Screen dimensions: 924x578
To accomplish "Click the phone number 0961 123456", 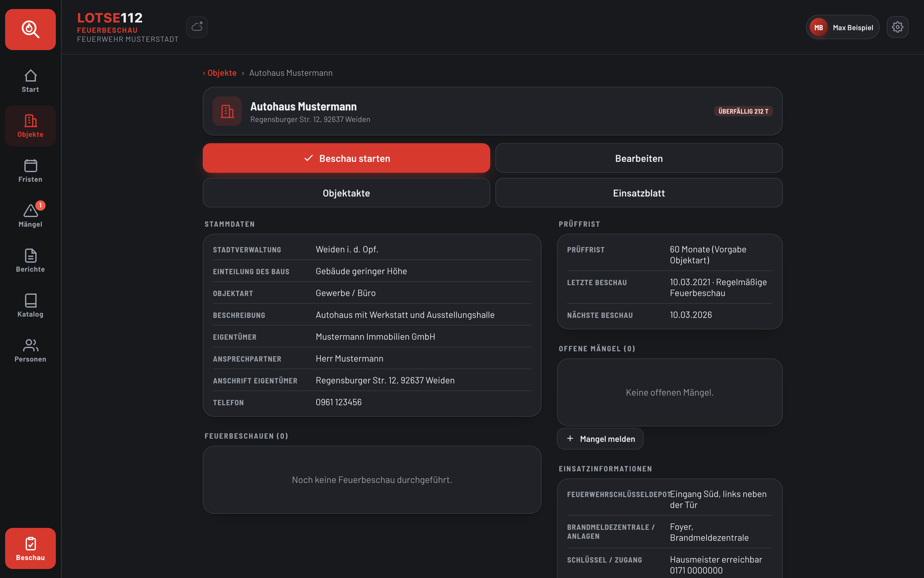I will click(339, 402).
